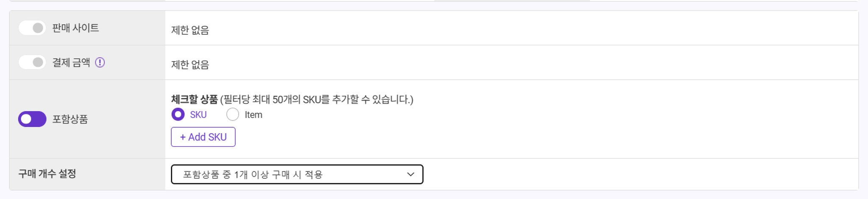Screen dimensions: 868x199
Task: Click the purple SKU option label
Action: click(x=198, y=115)
